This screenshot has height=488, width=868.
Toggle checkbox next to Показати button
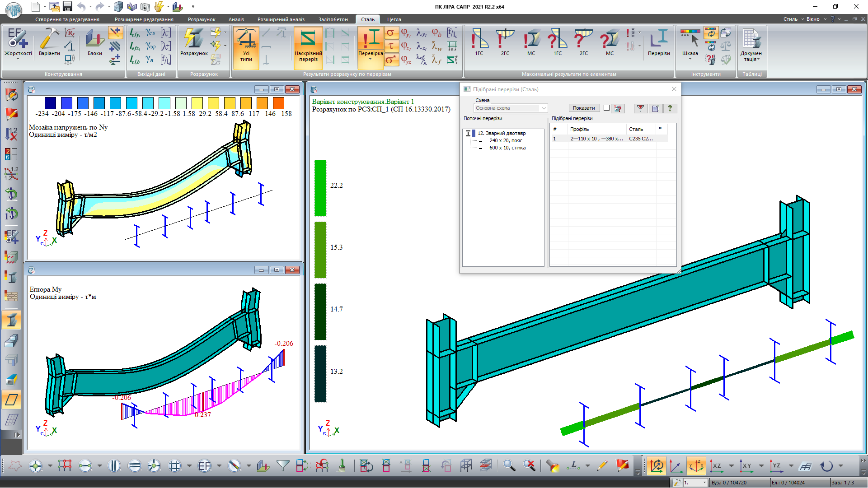tap(606, 108)
